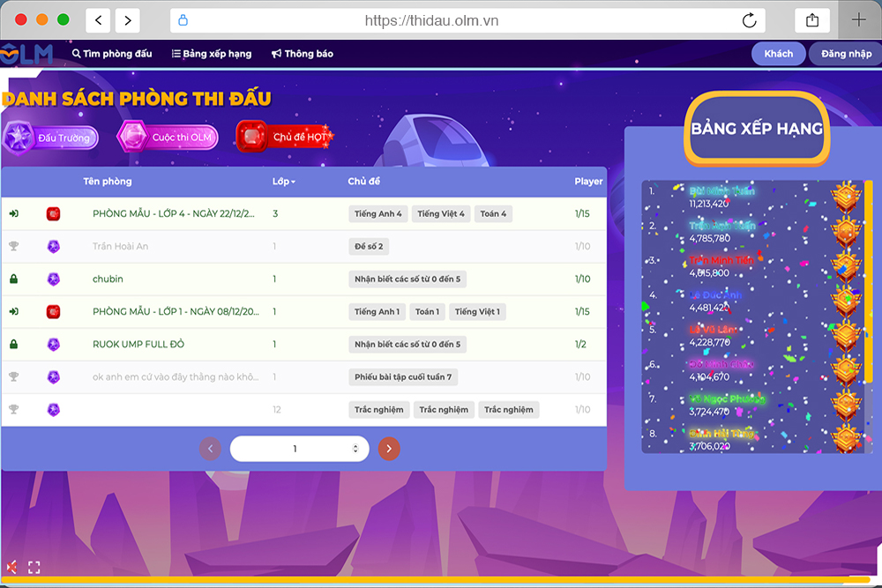This screenshot has height=588, width=882.
Task: Click the OLM logo
Action: click(x=26, y=54)
